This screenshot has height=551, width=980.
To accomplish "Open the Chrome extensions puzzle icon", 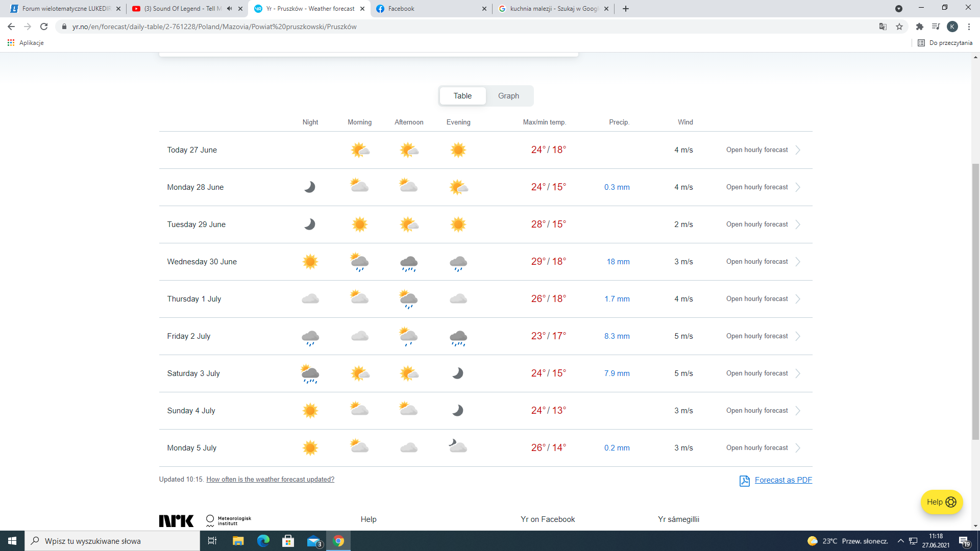I will pyautogui.click(x=919, y=27).
